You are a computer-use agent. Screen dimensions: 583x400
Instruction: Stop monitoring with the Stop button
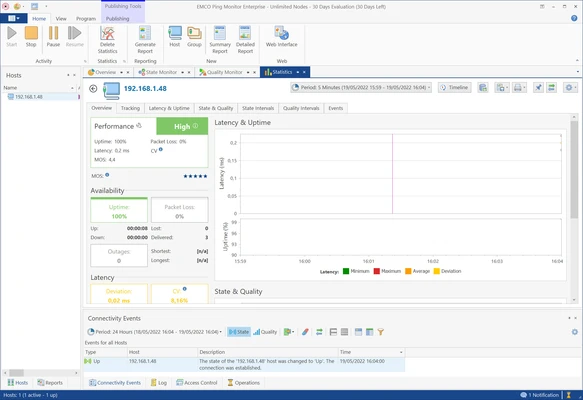(x=31, y=36)
